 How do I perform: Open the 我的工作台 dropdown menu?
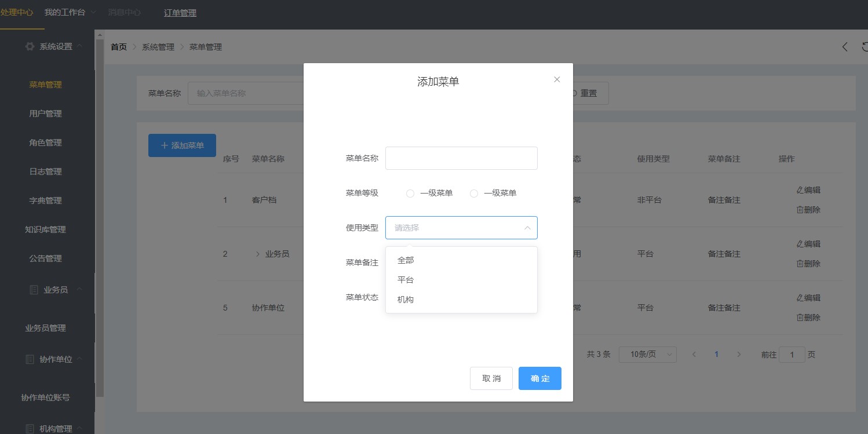pos(70,12)
